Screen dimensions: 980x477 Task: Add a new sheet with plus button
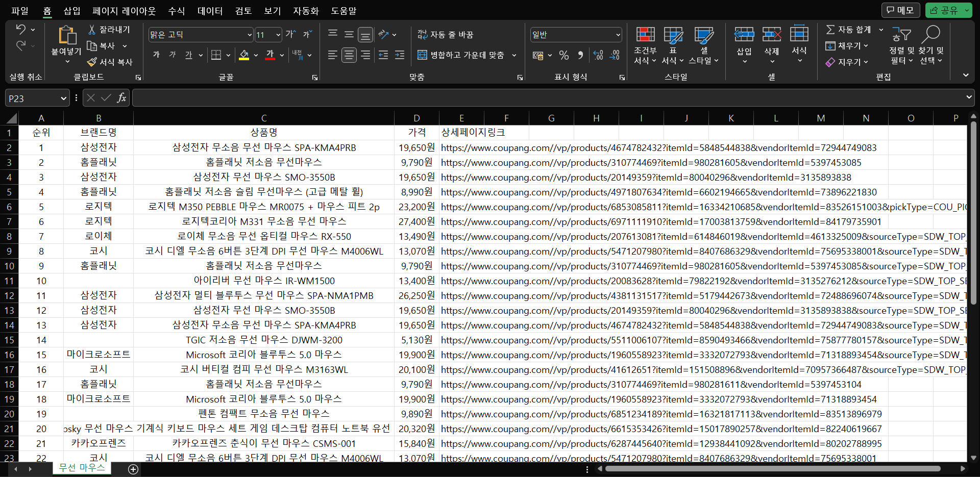pyautogui.click(x=133, y=469)
